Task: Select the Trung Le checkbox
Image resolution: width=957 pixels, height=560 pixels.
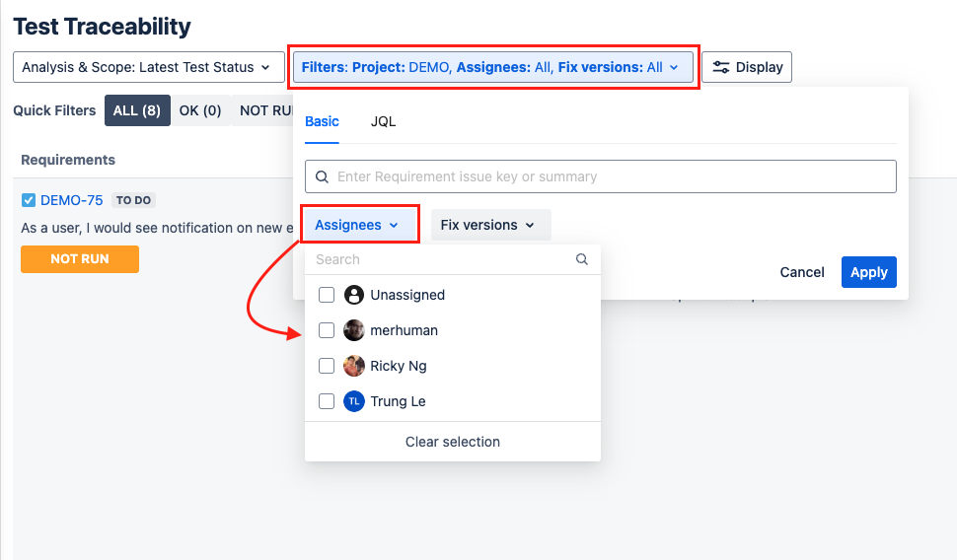Action: pyautogui.click(x=327, y=401)
